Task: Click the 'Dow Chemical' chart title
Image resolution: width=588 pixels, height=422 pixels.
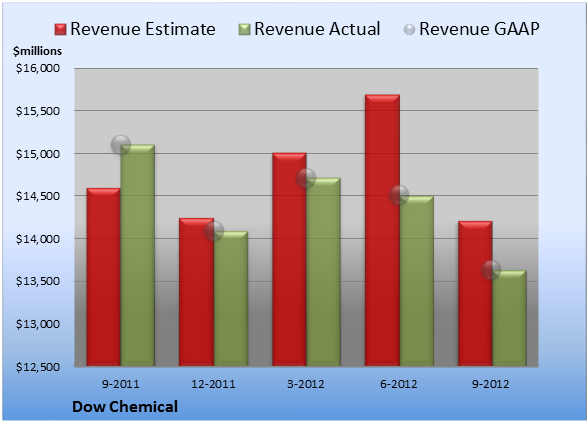Action: tap(125, 407)
